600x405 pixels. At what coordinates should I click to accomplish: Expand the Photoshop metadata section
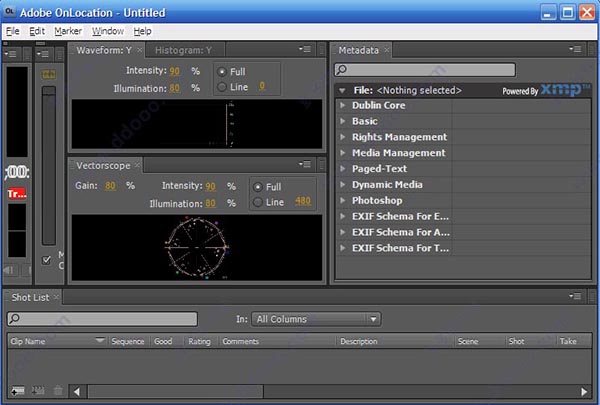point(342,201)
